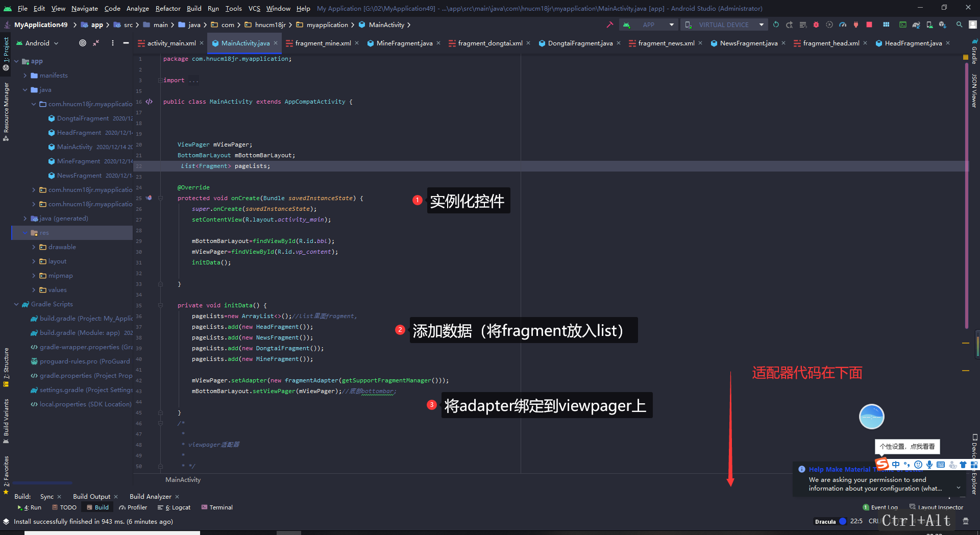Hide the Project panel with minus icon
The height and width of the screenshot is (535, 980).
coord(126,43)
